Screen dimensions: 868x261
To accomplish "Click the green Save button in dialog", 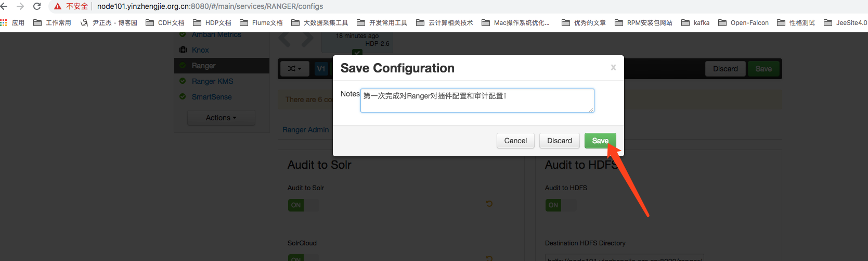I will coord(600,141).
